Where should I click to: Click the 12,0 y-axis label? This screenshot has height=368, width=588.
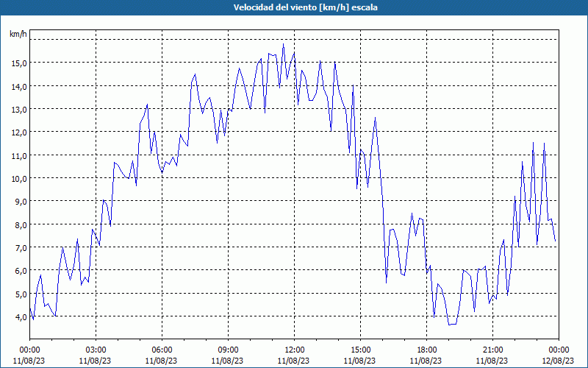[x=18, y=132]
